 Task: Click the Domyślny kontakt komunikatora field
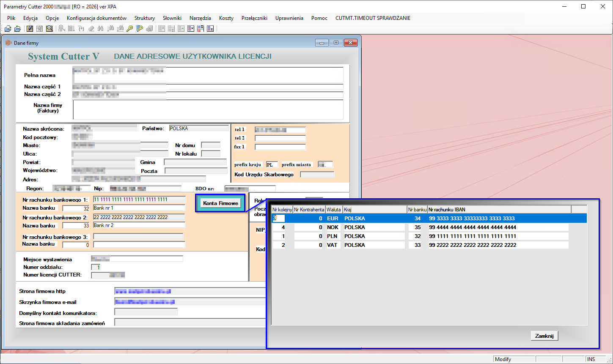click(146, 312)
